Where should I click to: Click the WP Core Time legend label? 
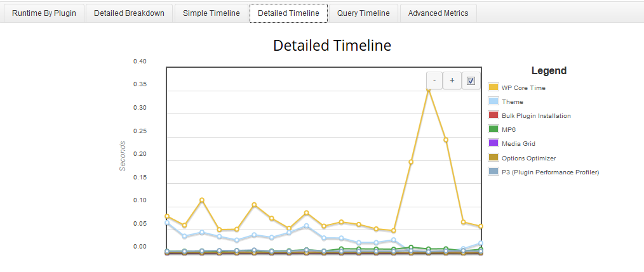click(x=523, y=87)
